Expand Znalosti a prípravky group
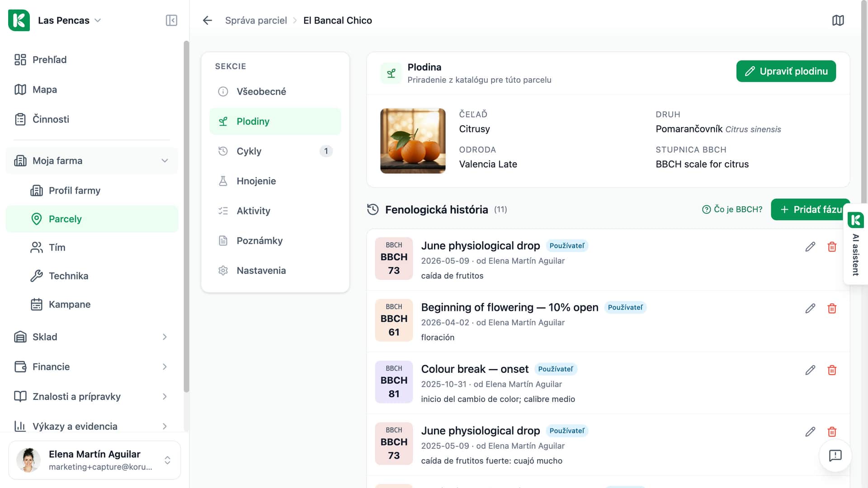Screen dimensions: 868x488 (x=92, y=397)
